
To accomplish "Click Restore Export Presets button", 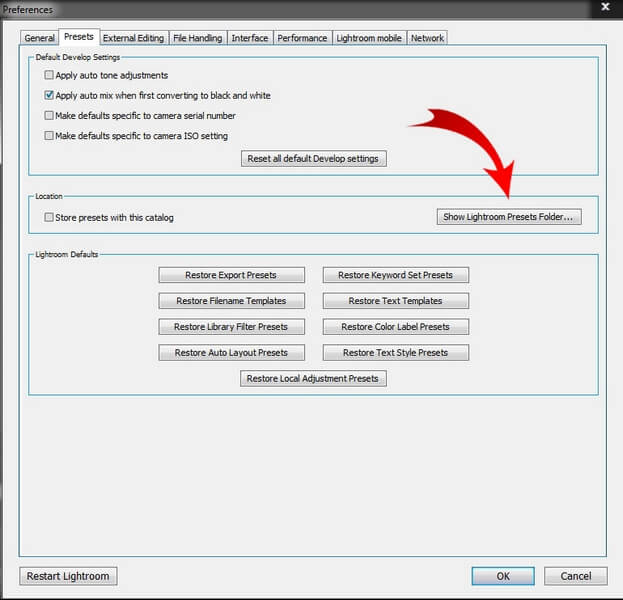I will point(230,275).
